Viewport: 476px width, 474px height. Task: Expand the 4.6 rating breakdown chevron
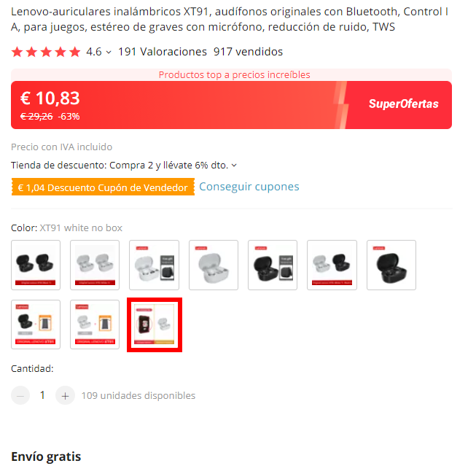coord(109,53)
